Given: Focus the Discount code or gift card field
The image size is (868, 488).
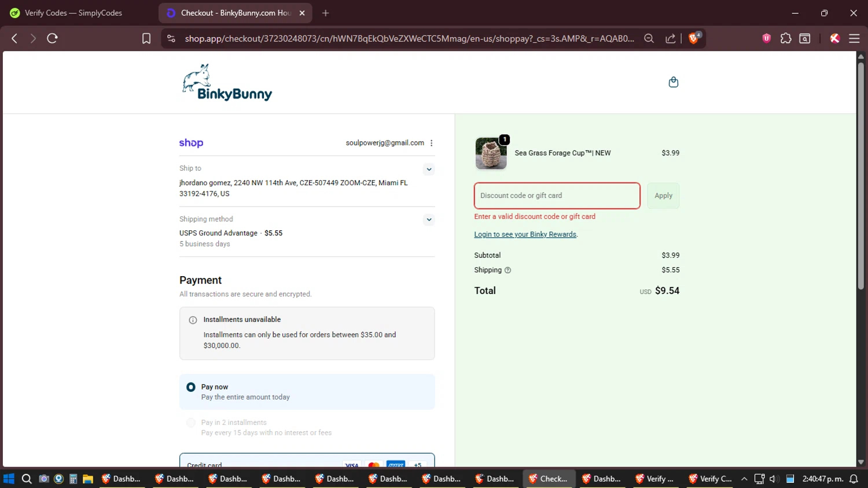Looking at the screenshot, I should [557, 196].
